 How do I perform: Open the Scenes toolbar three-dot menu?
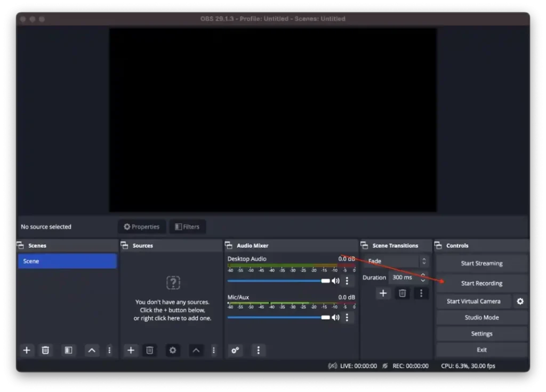[109, 350]
